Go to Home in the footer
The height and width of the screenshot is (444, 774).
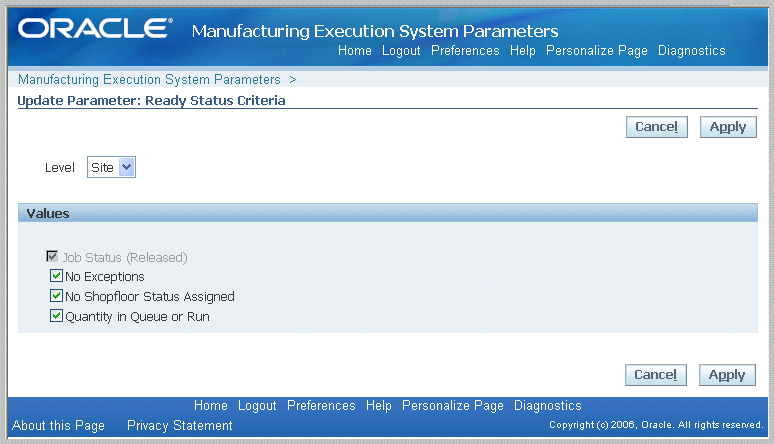click(x=210, y=405)
